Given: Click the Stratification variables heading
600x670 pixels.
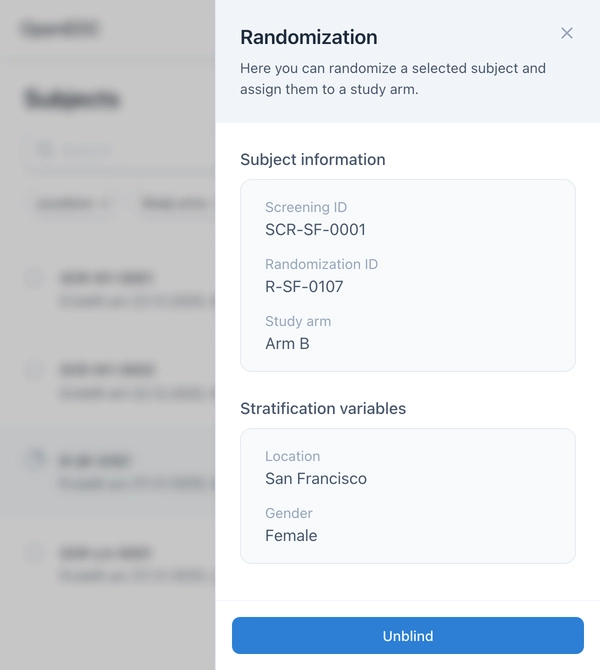Looking at the screenshot, I should coord(323,409).
